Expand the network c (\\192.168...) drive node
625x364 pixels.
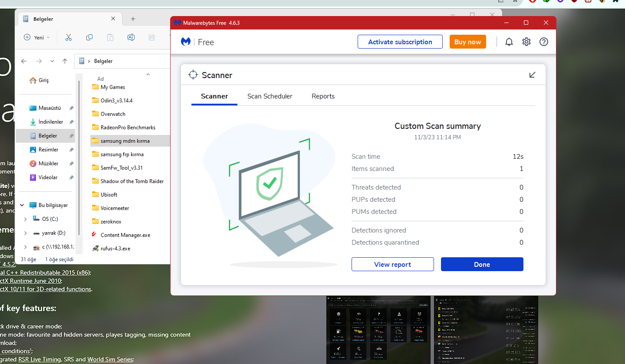[x=26, y=247]
